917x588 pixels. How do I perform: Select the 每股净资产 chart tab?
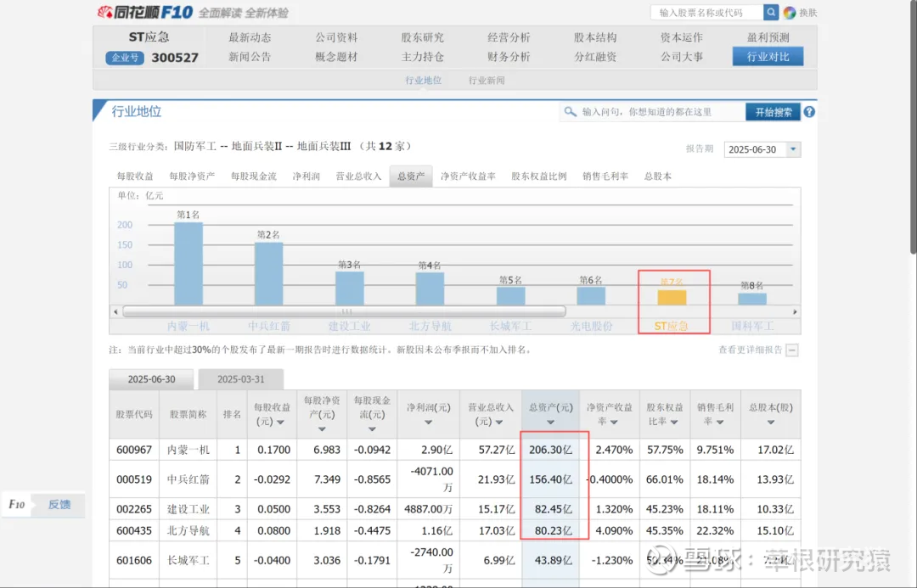(193, 176)
